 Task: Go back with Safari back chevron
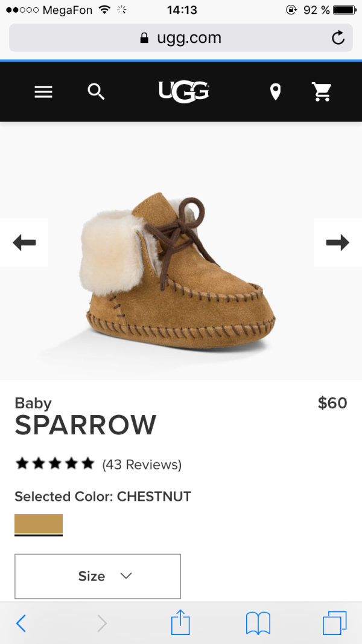click(21, 623)
